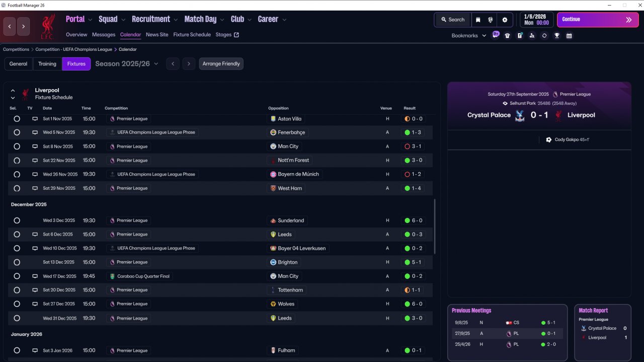Click the TV icon on the Fulham row

tap(35, 350)
